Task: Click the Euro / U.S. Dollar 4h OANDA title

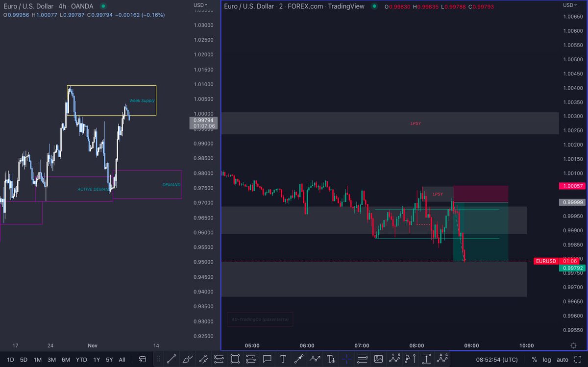Action: [48, 6]
